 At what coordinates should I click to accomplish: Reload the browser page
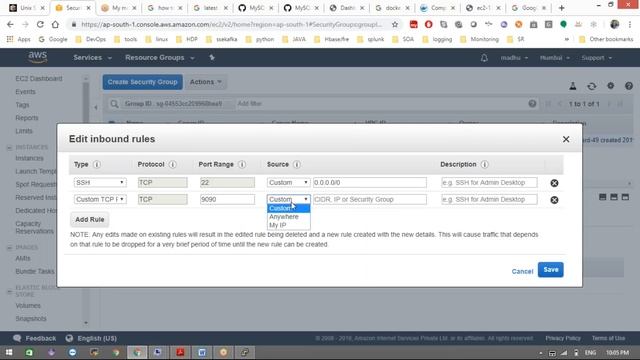tap(40, 24)
